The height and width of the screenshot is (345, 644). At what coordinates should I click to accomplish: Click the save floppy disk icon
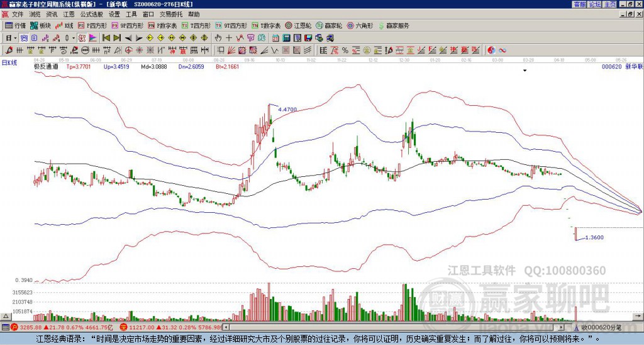pos(308,38)
